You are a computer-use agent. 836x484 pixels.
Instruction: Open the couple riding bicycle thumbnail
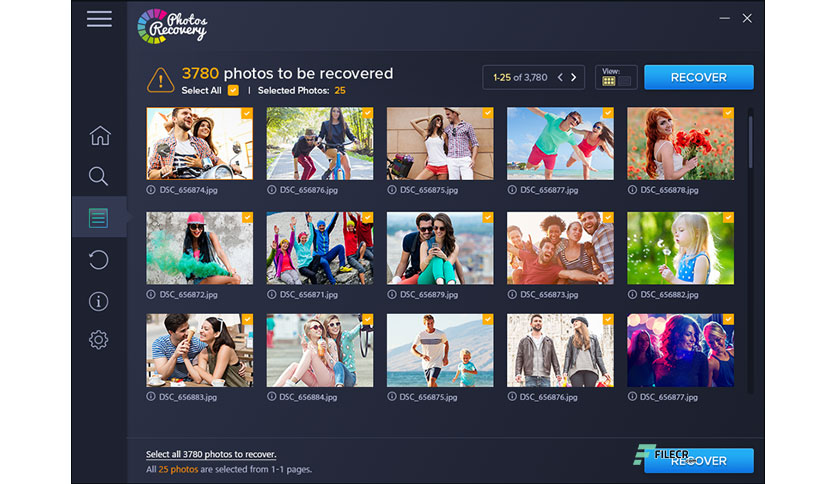pyautogui.click(x=320, y=143)
